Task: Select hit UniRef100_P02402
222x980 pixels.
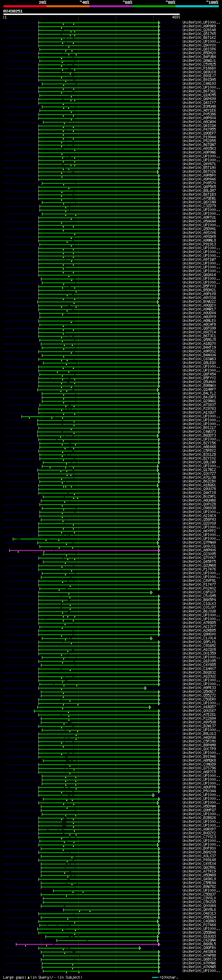Action: click(199, 588)
